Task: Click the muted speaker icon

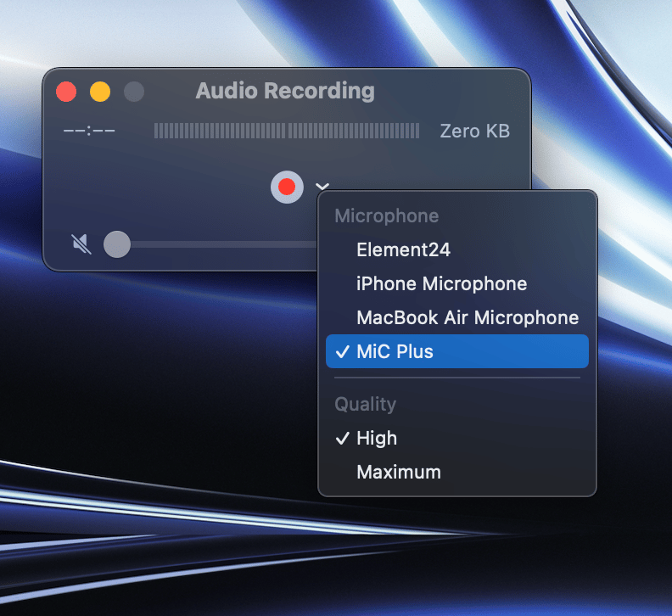Action: 81,244
